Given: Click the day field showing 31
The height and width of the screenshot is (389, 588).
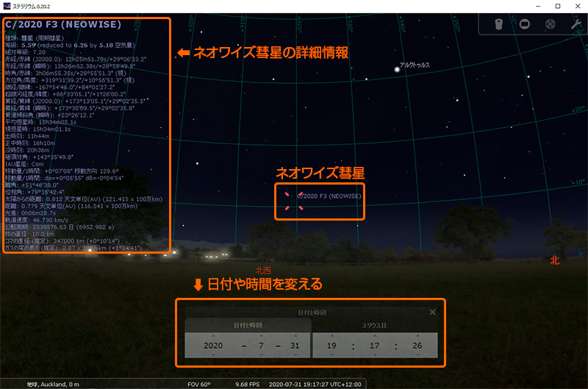Looking at the screenshot, I should [295, 346].
